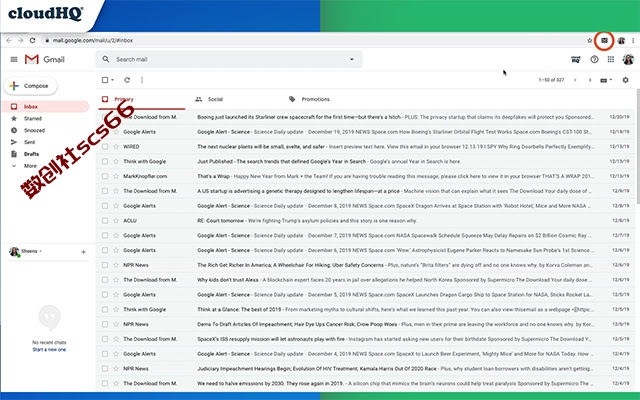Image resolution: width=640 pixels, height=400 pixels.
Task: Open the More options menu above the list
Action: click(142, 80)
